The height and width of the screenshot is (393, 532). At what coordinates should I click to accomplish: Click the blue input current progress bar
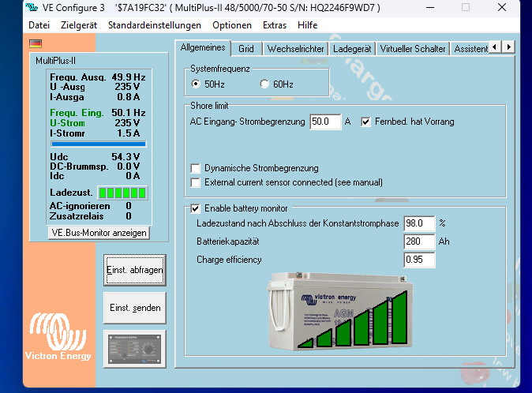tap(98, 144)
